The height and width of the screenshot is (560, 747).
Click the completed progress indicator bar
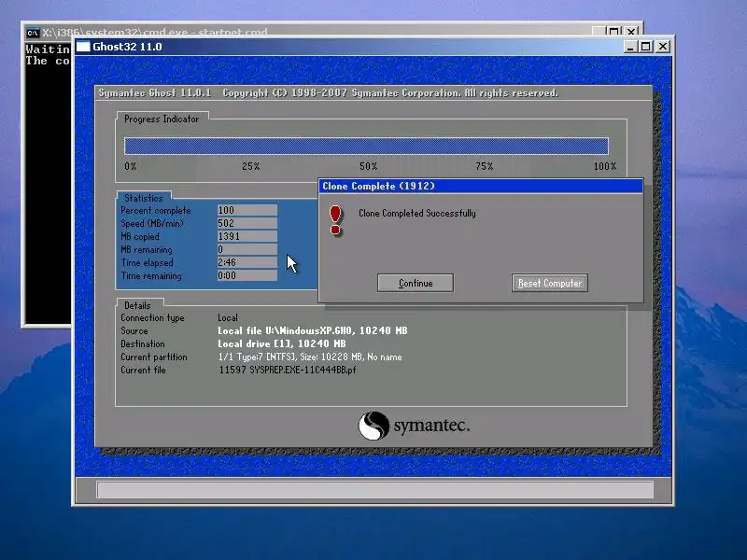(366, 146)
